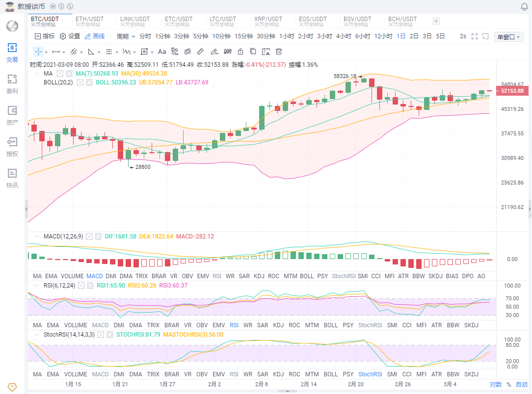The height and width of the screenshot is (394, 532).
Task: Open the 交易 trade sidebar icon
Action: pos(12,53)
